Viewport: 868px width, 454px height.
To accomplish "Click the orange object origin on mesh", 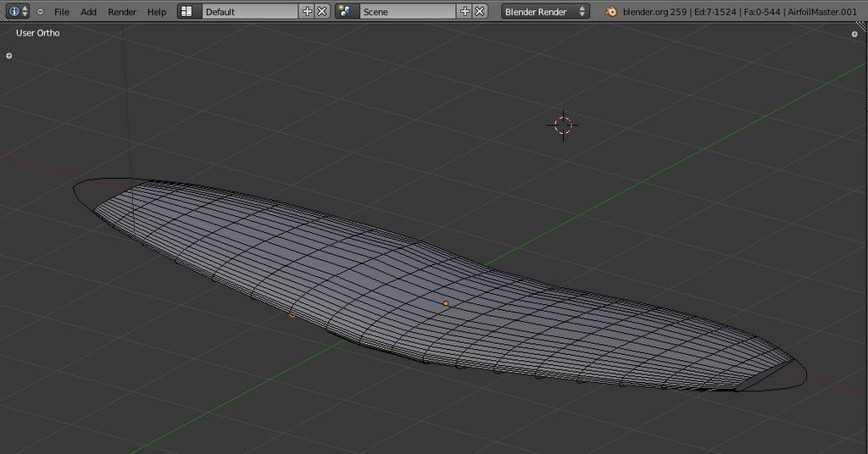I will pyautogui.click(x=446, y=303).
